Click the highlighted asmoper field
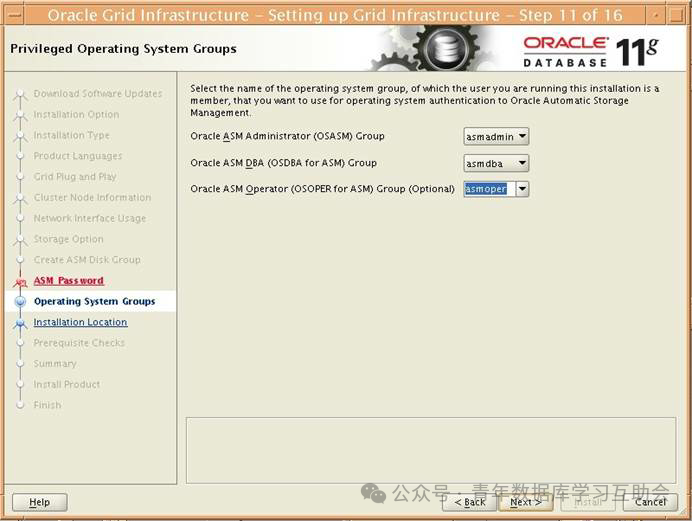Viewport: 692px width, 521px height. point(489,189)
